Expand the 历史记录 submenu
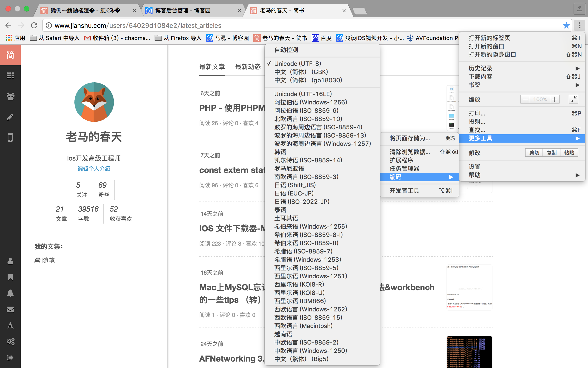This screenshot has width=588, height=368. tap(522, 68)
